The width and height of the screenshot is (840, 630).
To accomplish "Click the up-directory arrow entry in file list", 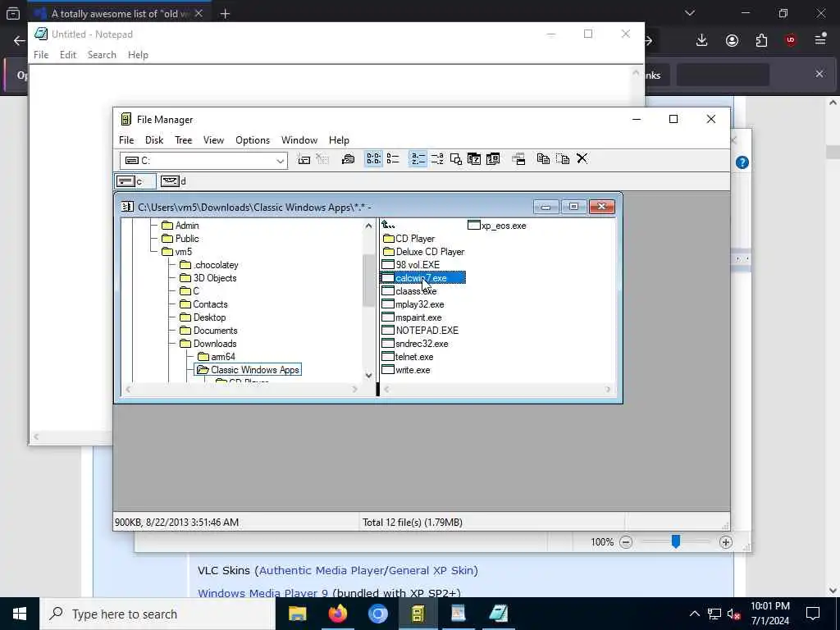I will (388, 225).
